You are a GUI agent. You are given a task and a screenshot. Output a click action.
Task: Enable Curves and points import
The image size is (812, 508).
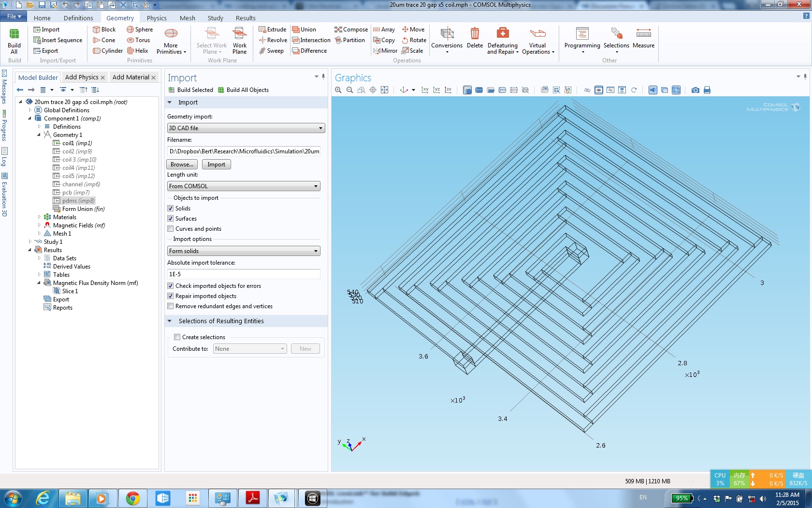pos(171,229)
